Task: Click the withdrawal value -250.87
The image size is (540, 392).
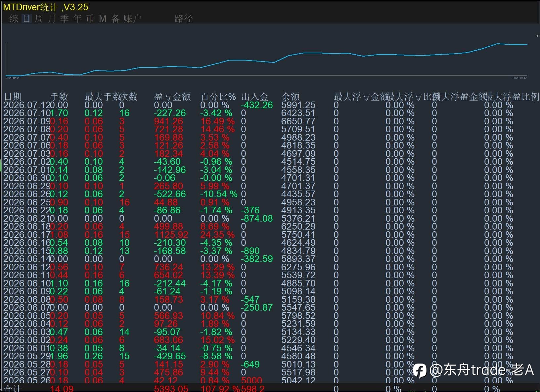Action: tap(257, 307)
